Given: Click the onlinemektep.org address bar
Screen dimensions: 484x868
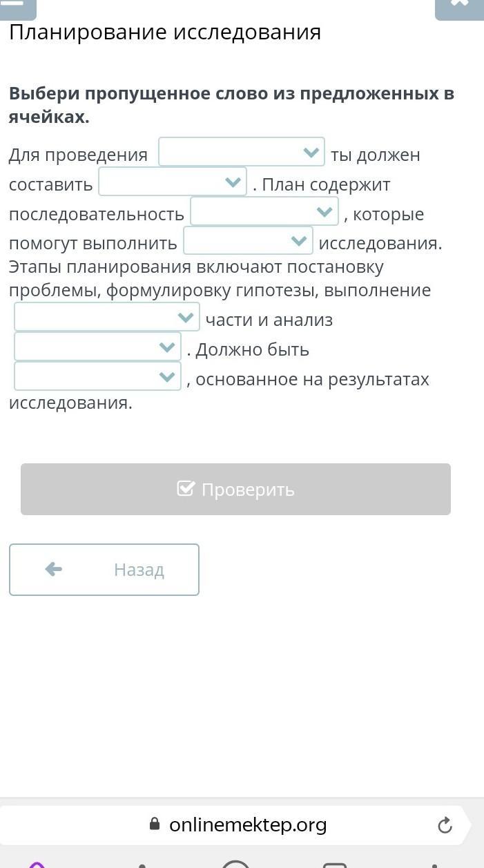Looking at the screenshot, I should pos(247,824).
